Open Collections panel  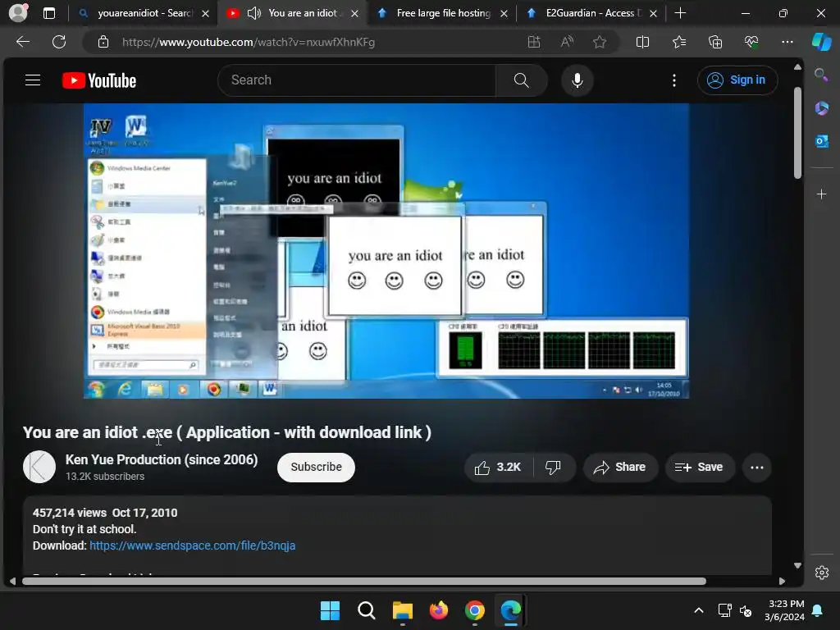pyautogui.click(x=715, y=42)
